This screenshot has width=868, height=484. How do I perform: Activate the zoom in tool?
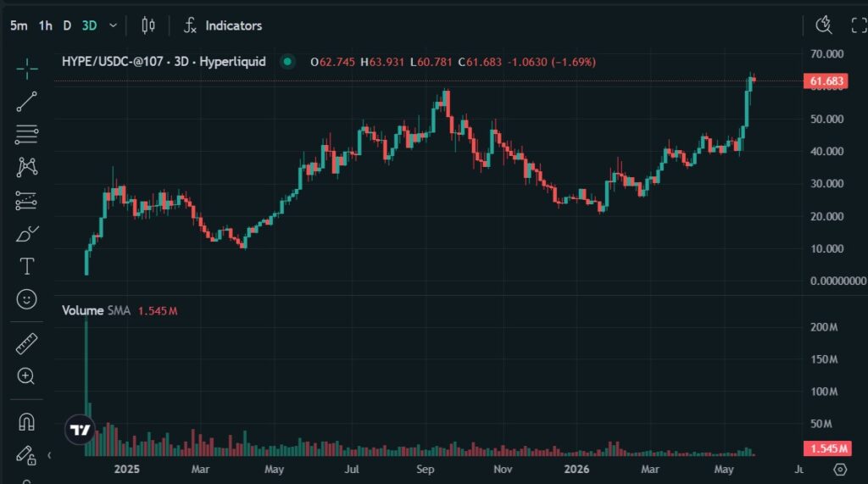pos(26,376)
